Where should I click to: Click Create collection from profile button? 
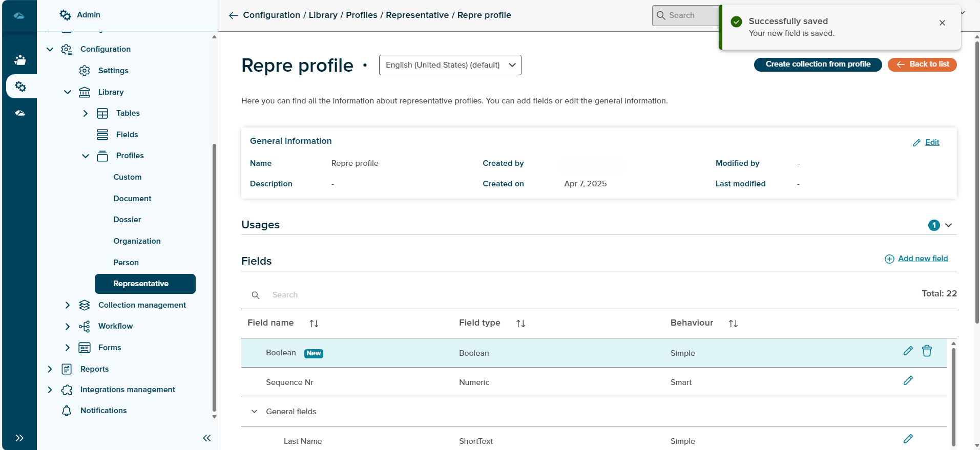point(818,65)
